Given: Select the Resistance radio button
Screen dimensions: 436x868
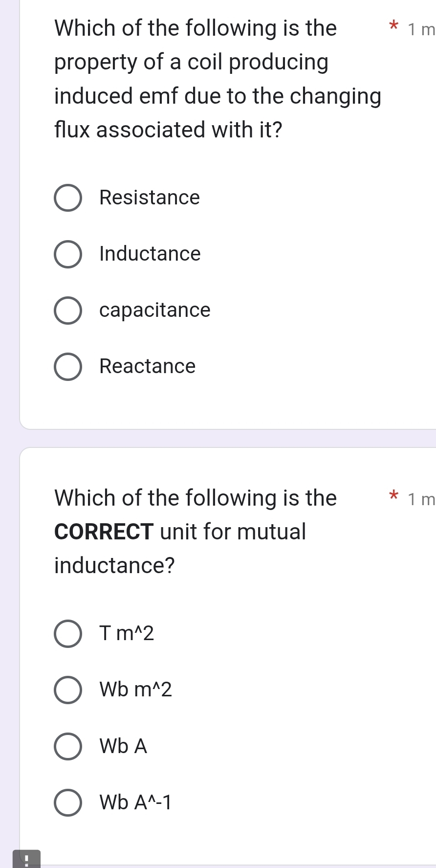Looking at the screenshot, I should coord(68,198).
